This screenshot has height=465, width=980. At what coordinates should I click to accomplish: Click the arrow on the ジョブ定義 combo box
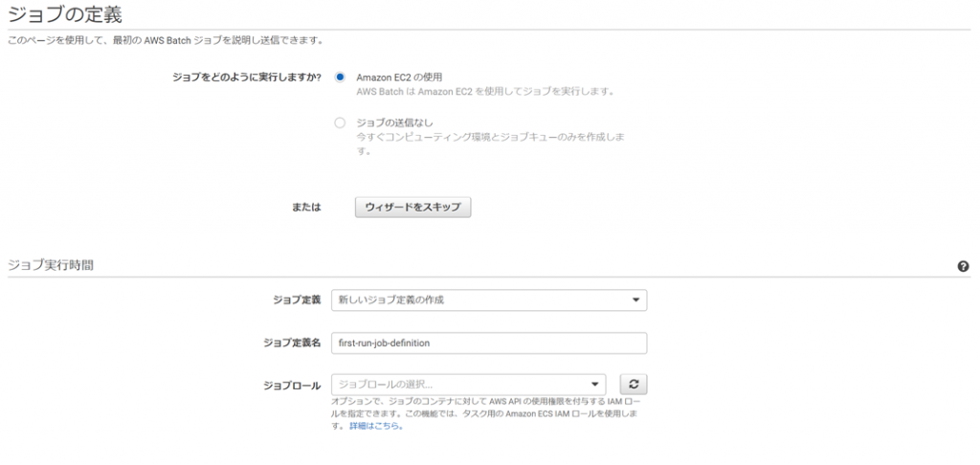coord(635,300)
